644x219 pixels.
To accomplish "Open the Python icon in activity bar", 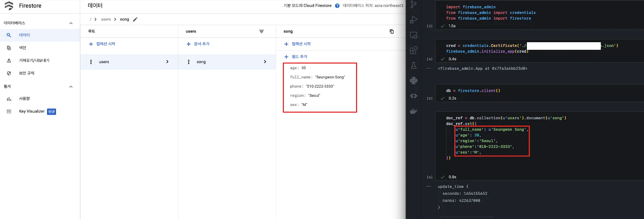I will tap(413, 81).
